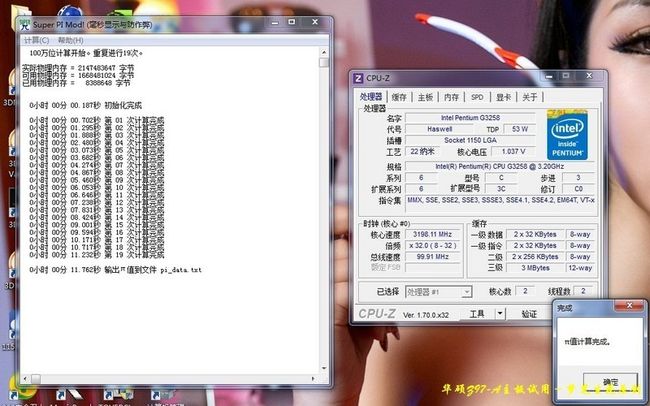Click the CPU-Z purple Z title icon

358,78
